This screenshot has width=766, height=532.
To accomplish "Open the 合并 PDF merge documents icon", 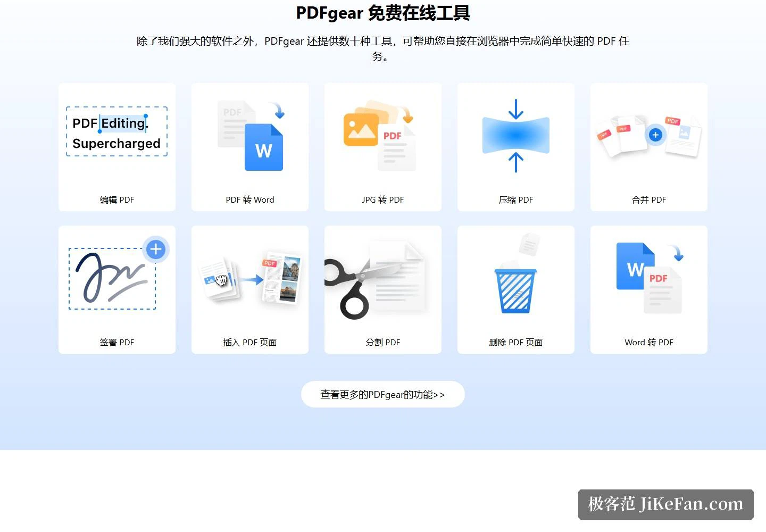I will [x=649, y=136].
